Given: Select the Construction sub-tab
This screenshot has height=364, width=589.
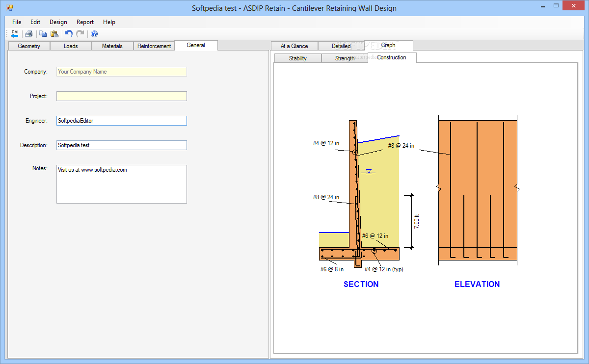Looking at the screenshot, I should [x=392, y=57].
